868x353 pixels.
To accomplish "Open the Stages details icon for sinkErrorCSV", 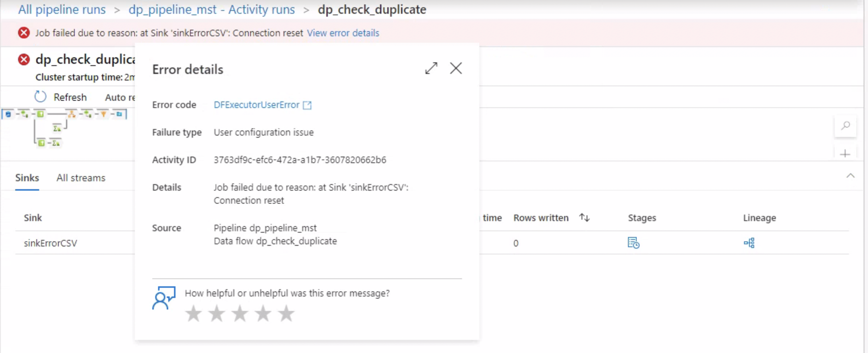I will 634,243.
